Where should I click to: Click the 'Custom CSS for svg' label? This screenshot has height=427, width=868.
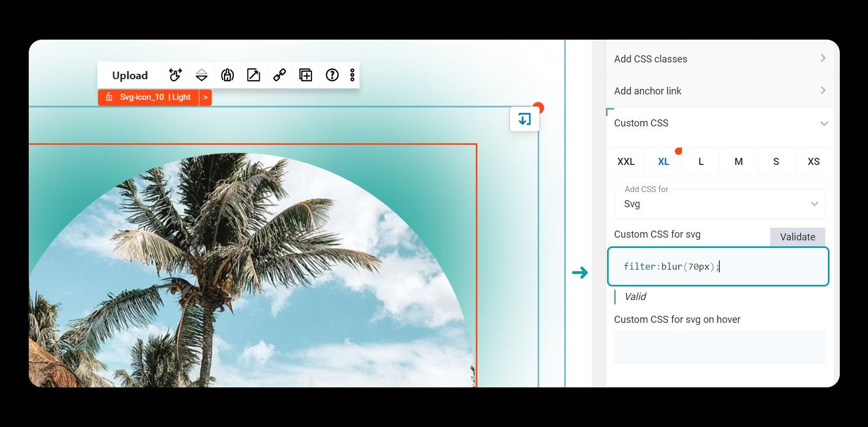coord(657,234)
